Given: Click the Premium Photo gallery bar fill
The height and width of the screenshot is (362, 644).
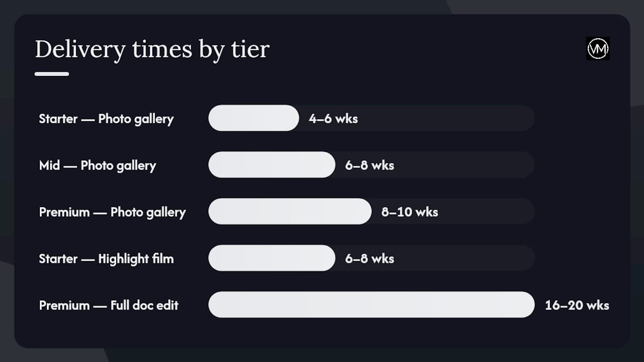Looking at the screenshot, I should point(290,211).
